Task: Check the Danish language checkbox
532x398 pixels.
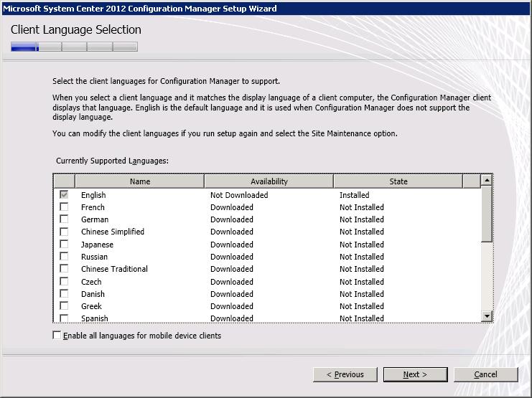Action: [x=64, y=294]
